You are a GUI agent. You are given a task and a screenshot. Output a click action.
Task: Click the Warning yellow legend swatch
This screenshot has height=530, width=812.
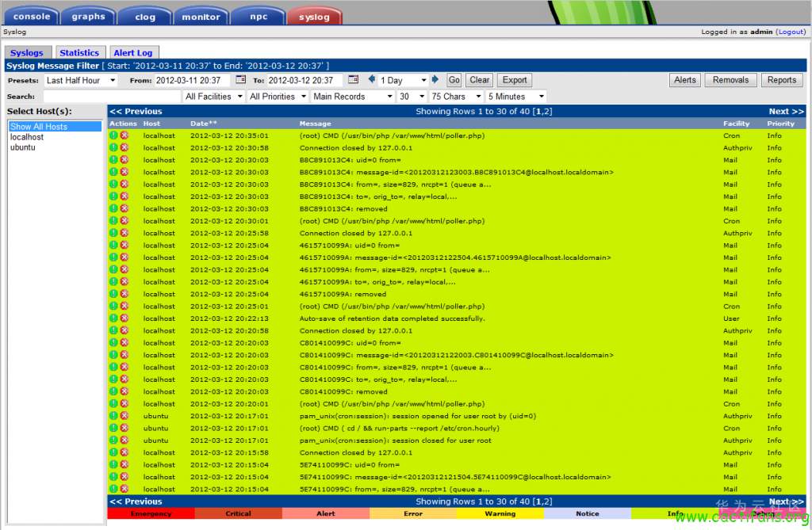click(x=500, y=513)
